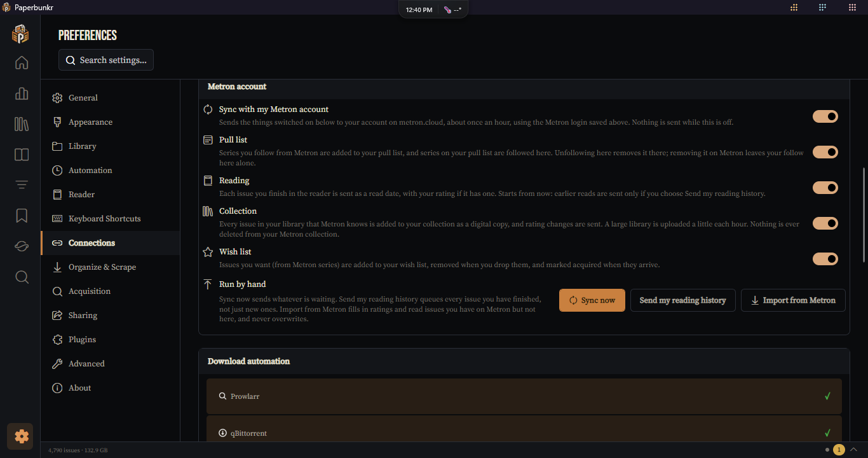Open the library books icon in sidebar
This screenshot has width=868, height=458.
coord(22,124)
